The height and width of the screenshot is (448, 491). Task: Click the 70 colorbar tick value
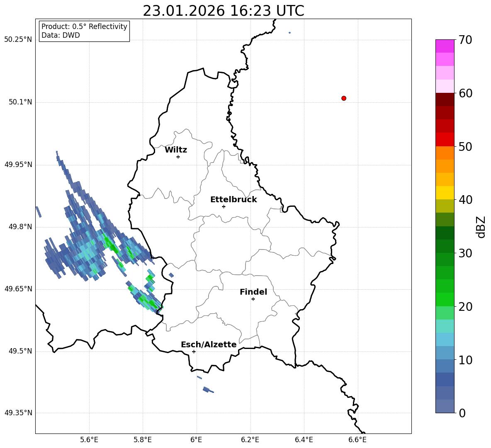465,40
